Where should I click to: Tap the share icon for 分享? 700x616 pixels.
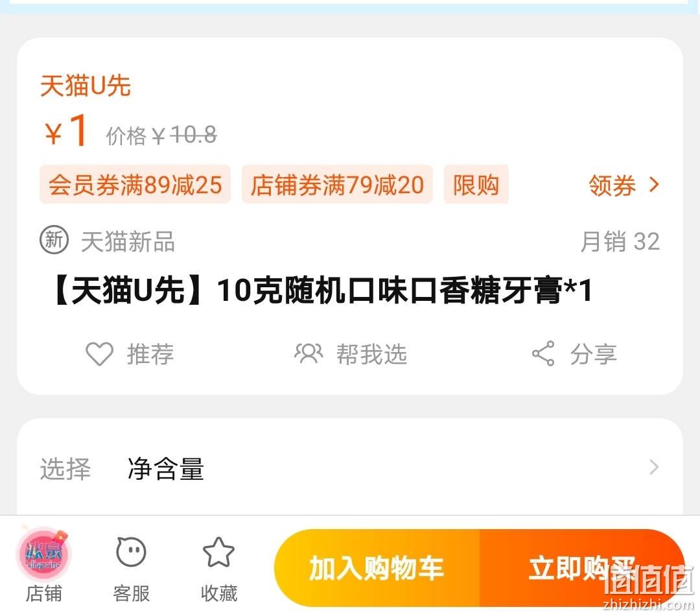coord(543,353)
